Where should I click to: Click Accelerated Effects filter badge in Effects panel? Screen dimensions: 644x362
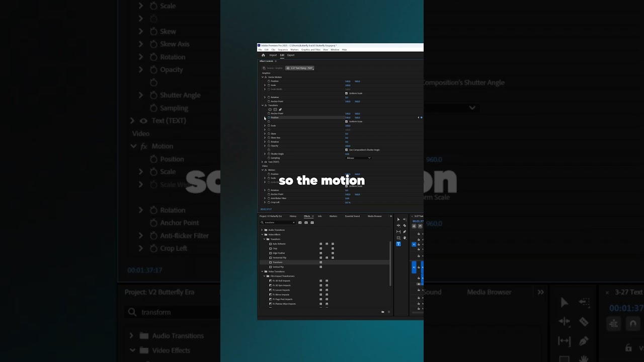[x=300, y=222]
